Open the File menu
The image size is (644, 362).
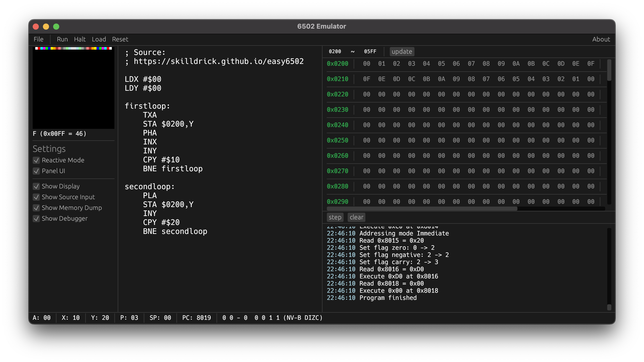click(39, 39)
